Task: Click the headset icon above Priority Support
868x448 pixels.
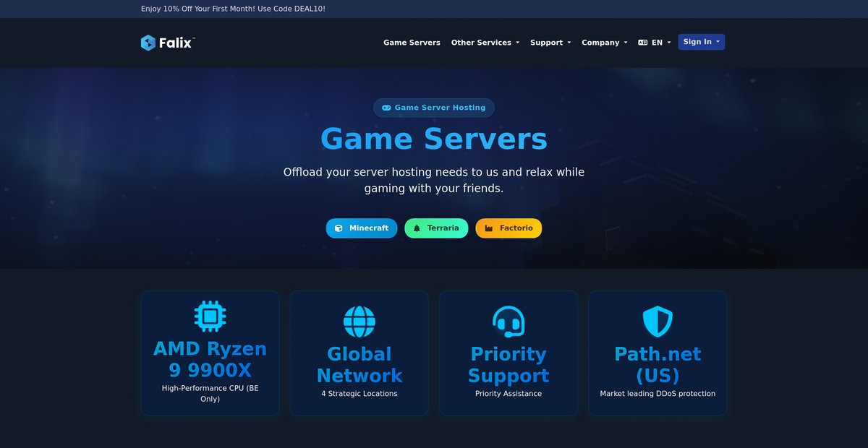Action: [x=509, y=322]
